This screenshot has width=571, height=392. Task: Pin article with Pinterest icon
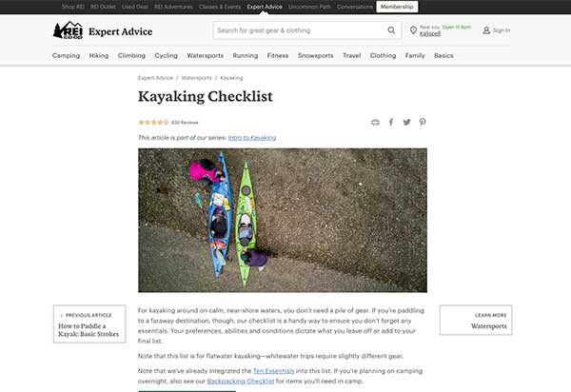[423, 122]
